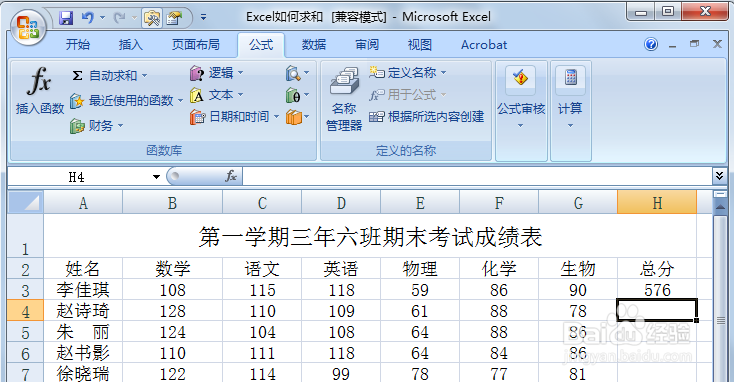
Task: Open the 公式审核 formula auditing group
Action: click(521, 98)
